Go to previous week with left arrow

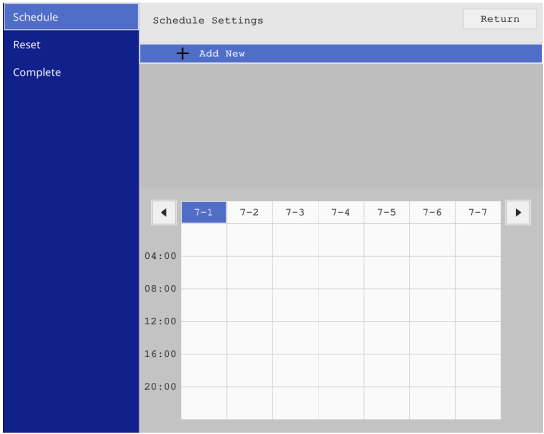click(x=164, y=212)
